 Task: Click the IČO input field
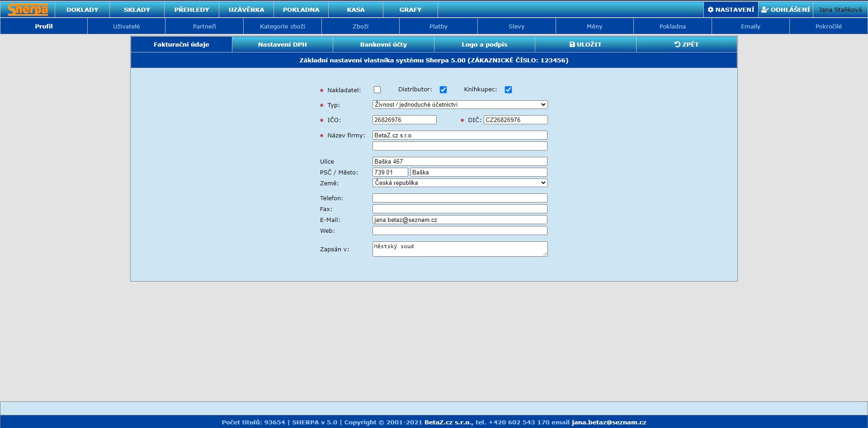[404, 120]
